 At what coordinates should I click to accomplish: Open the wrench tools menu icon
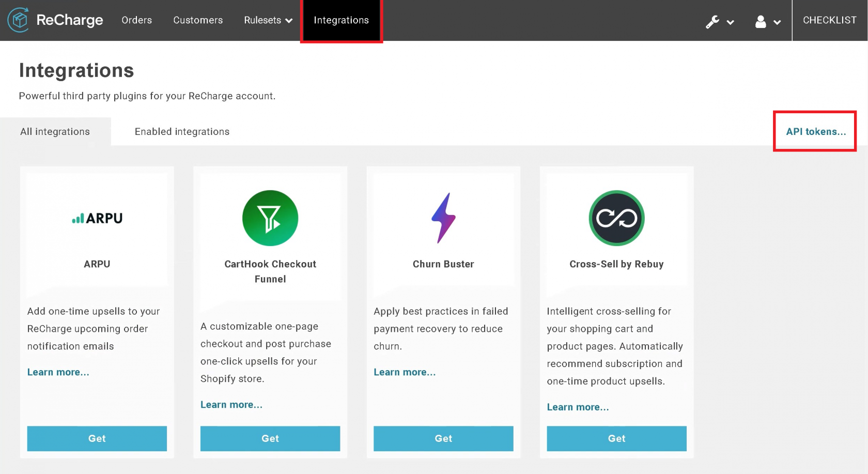tap(712, 22)
